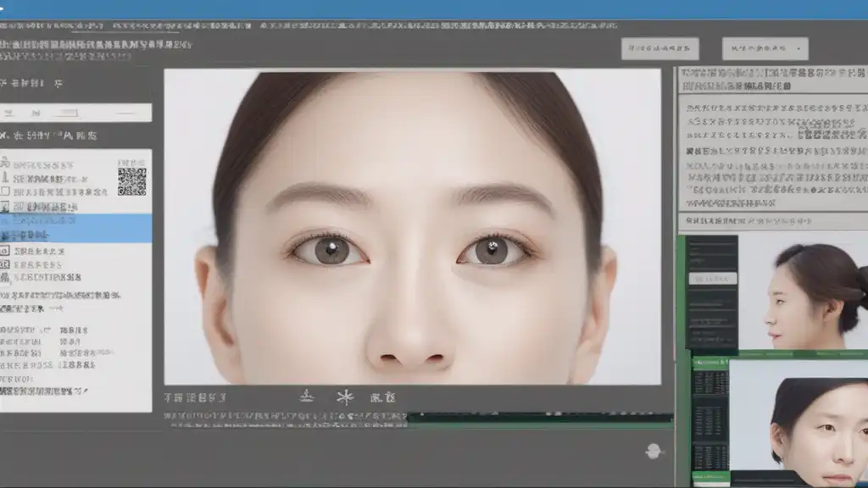The width and height of the screenshot is (868, 488).
Task: Click the first icon at top of left list
Action: click(x=5, y=164)
